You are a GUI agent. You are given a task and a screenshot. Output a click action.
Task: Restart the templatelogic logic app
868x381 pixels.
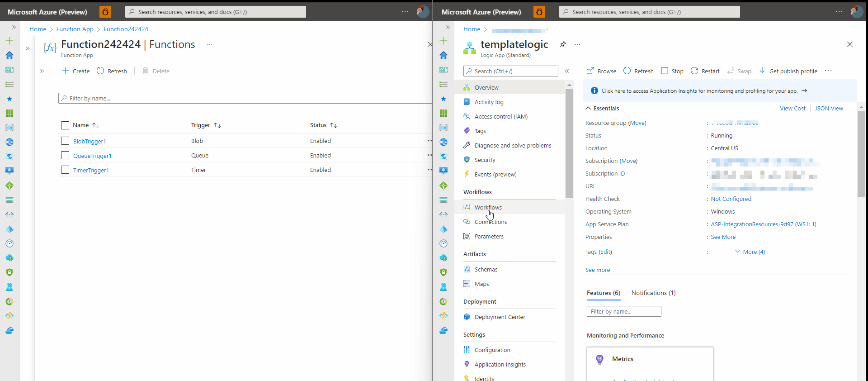click(705, 71)
